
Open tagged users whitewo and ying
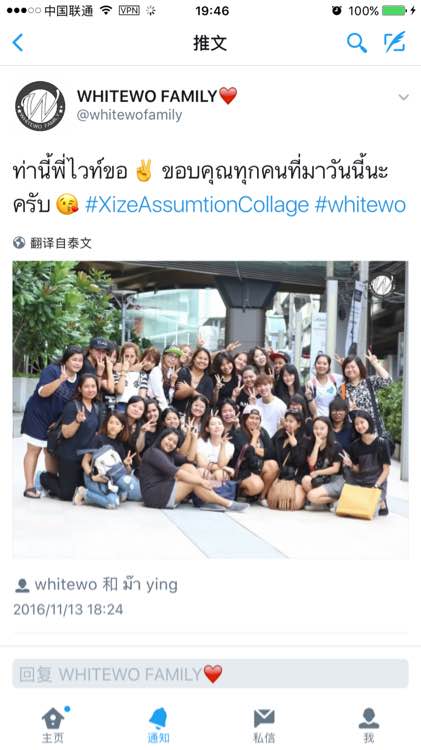tap(106, 585)
